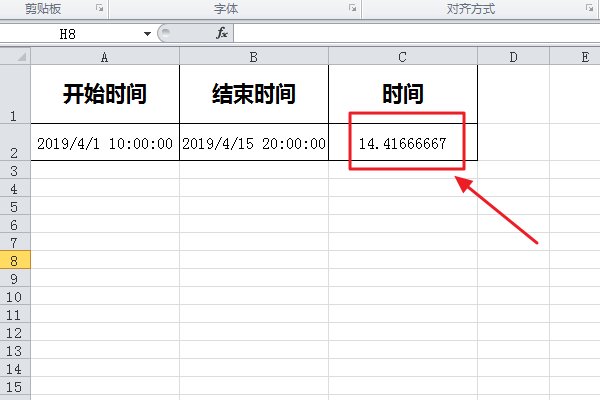Open the 字体 font dialog launcher
This screenshot has width=600, height=400.
(352, 9)
